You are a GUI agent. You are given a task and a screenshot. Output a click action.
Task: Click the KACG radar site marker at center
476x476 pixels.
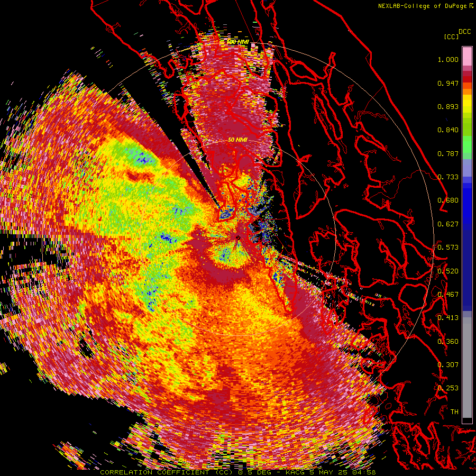(x=238, y=237)
